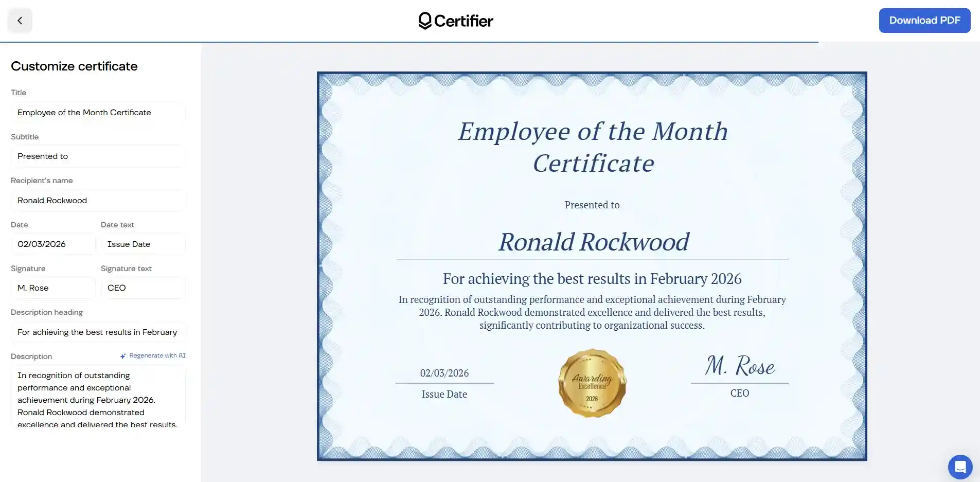Click the back arrow to exit editor

pyautogui.click(x=20, y=21)
